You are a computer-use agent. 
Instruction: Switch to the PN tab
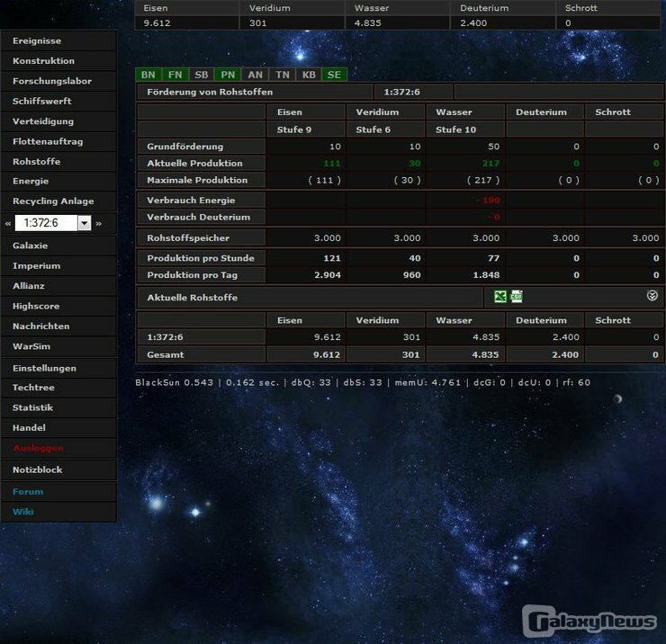228,75
